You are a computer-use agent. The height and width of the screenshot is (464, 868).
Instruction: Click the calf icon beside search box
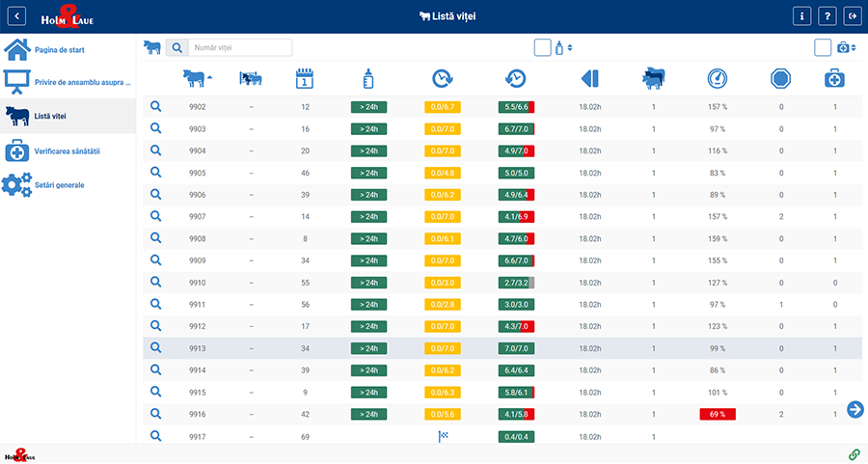tap(152, 47)
